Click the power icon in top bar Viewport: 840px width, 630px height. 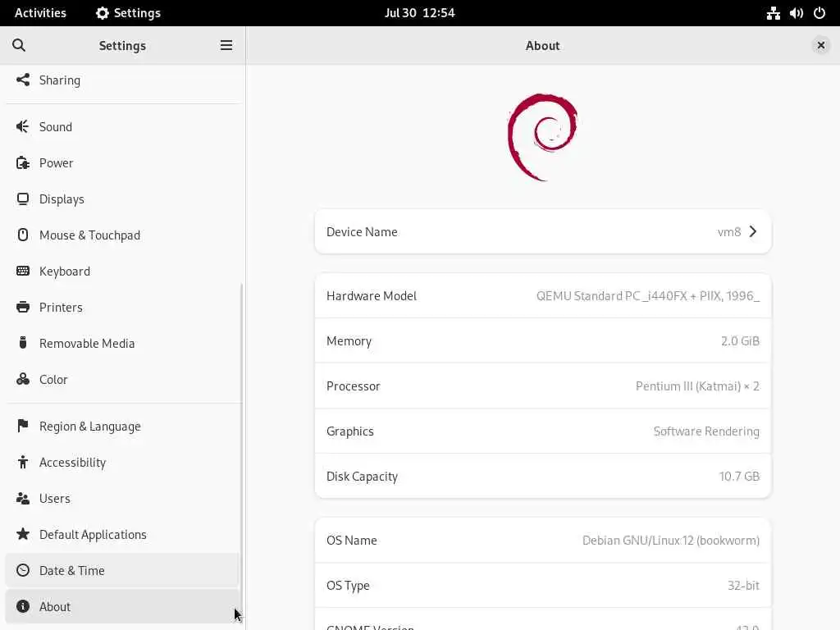819,13
